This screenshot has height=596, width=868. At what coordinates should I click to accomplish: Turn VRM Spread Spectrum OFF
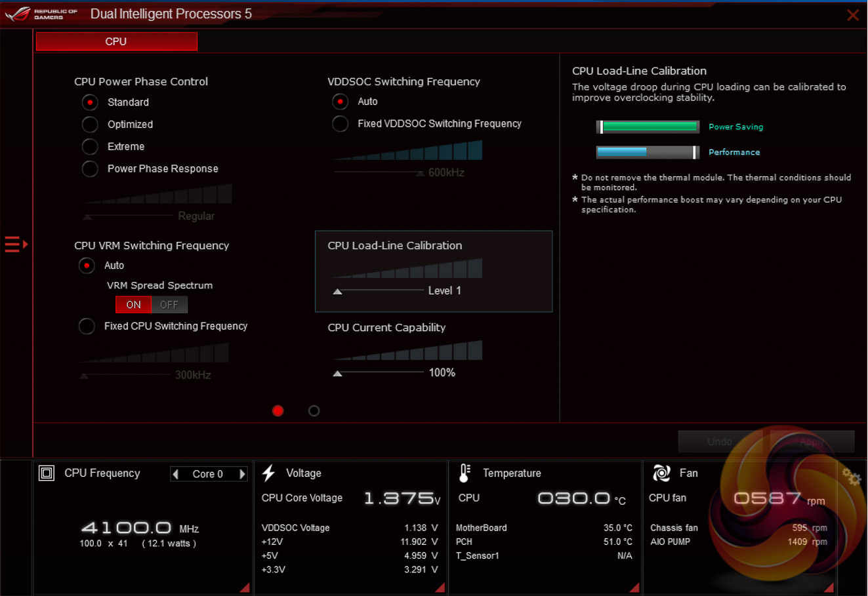click(x=169, y=304)
